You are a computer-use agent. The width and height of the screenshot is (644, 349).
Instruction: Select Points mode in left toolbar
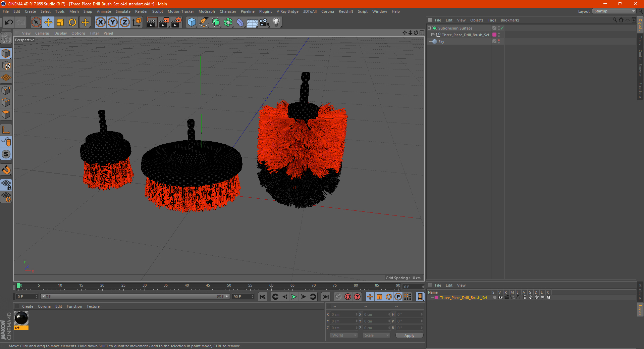[x=6, y=90]
